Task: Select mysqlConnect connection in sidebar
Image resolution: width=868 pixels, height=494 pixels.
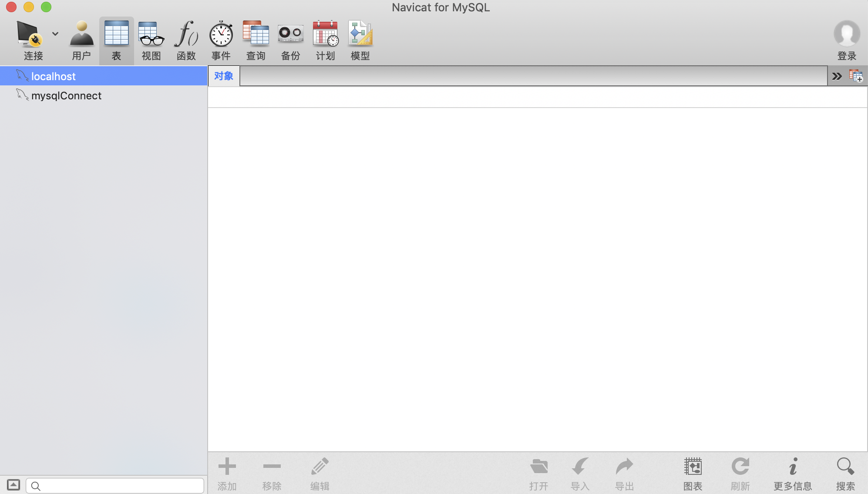Action: pos(66,95)
